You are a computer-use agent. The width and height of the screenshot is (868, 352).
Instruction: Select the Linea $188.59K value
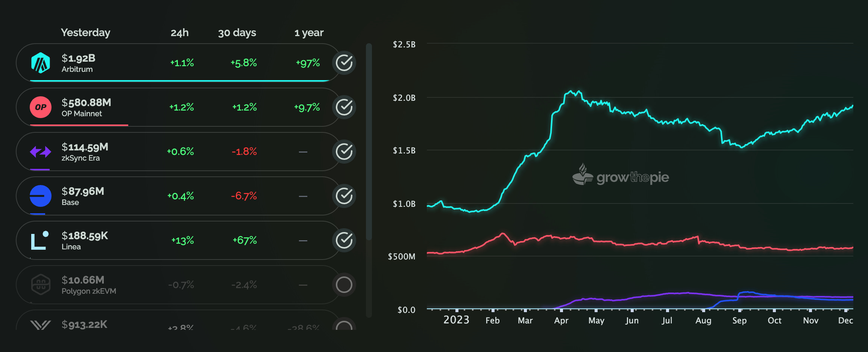85,236
